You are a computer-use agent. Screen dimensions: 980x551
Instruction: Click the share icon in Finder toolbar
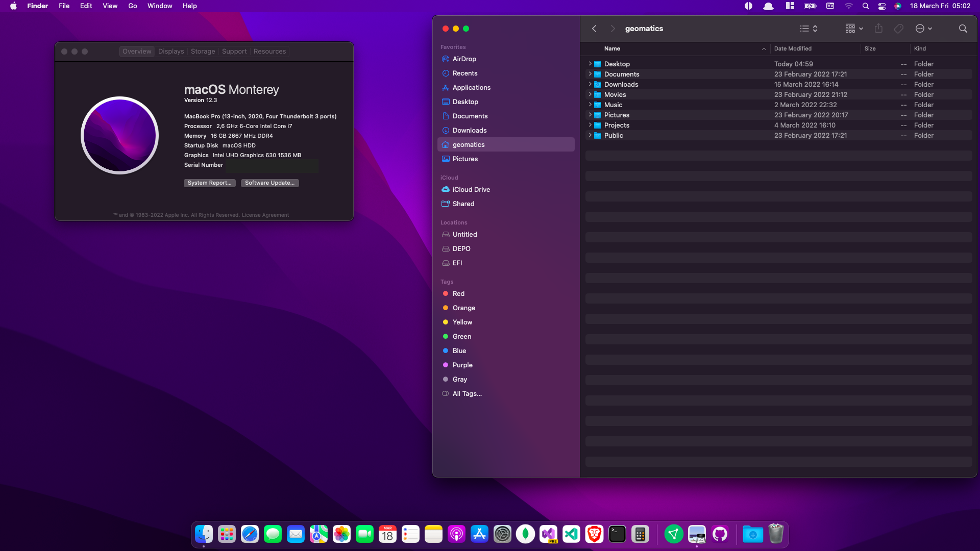(x=878, y=29)
